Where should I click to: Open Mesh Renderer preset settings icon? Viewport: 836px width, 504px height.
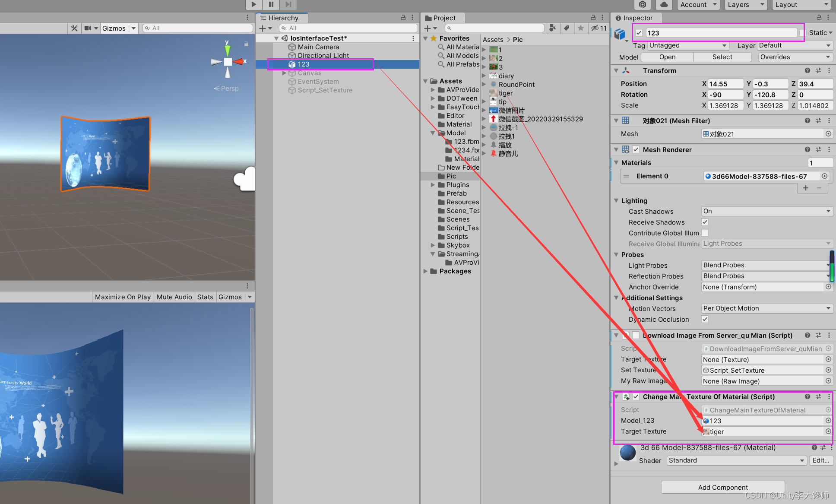tap(818, 149)
